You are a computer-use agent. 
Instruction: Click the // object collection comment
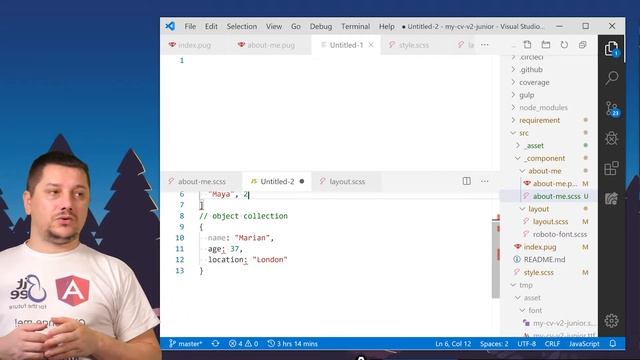[x=243, y=216]
